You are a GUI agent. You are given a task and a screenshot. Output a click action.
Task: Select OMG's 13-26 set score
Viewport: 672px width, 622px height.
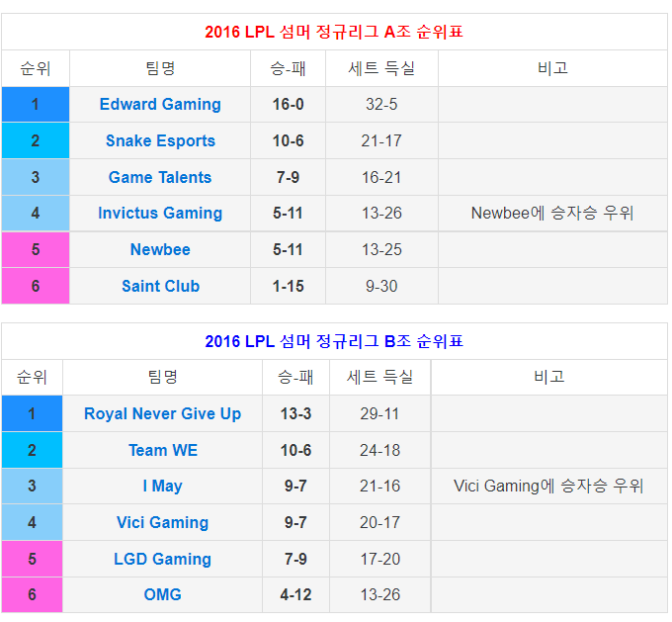click(x=379, y=595)
